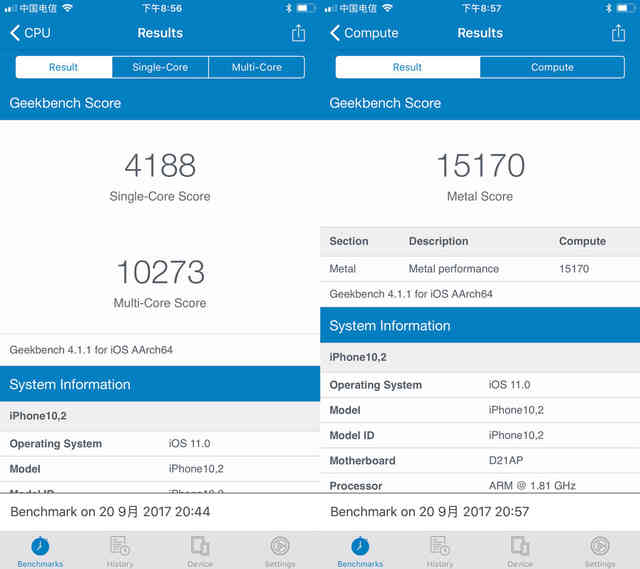Tap Model row on right screen
640x569 pixels.
[x=480, y=410]
